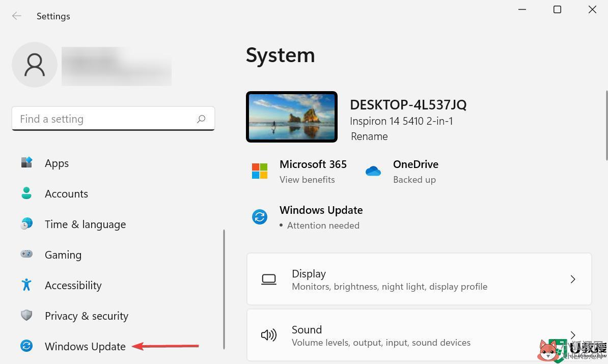Maximize the Settings window
Screen dimensions: 608x364
coord(557,9)
